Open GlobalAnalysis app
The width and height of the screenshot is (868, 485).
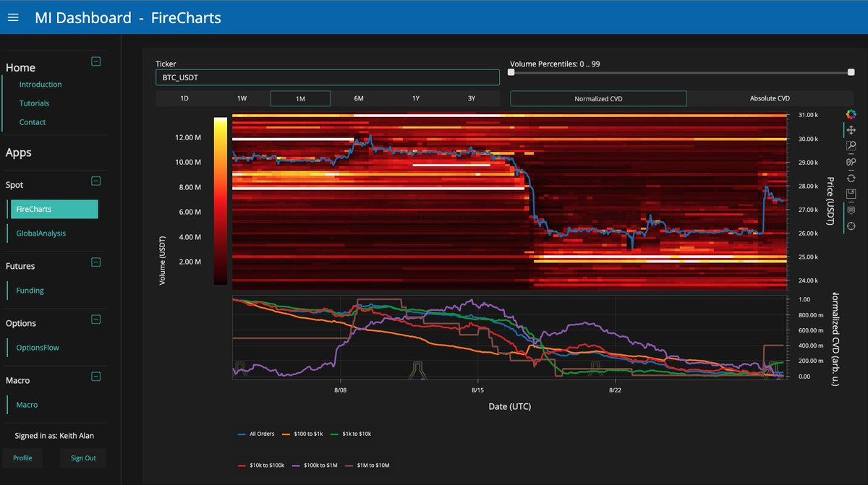coord(41,233)
